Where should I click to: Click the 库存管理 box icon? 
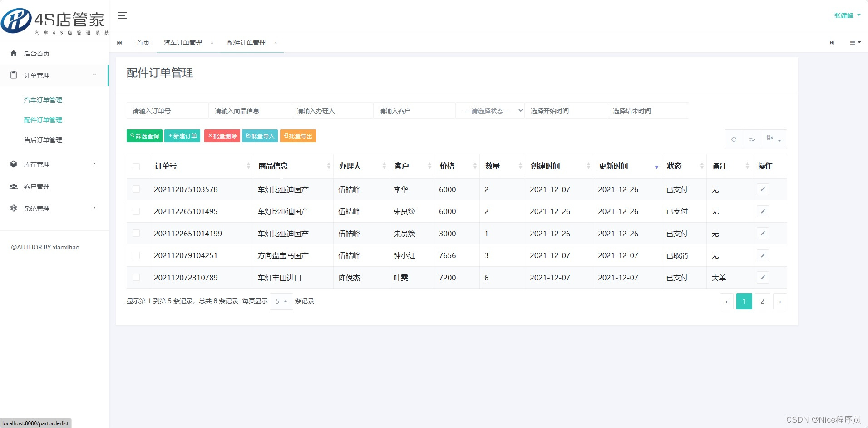pos(14,164)
